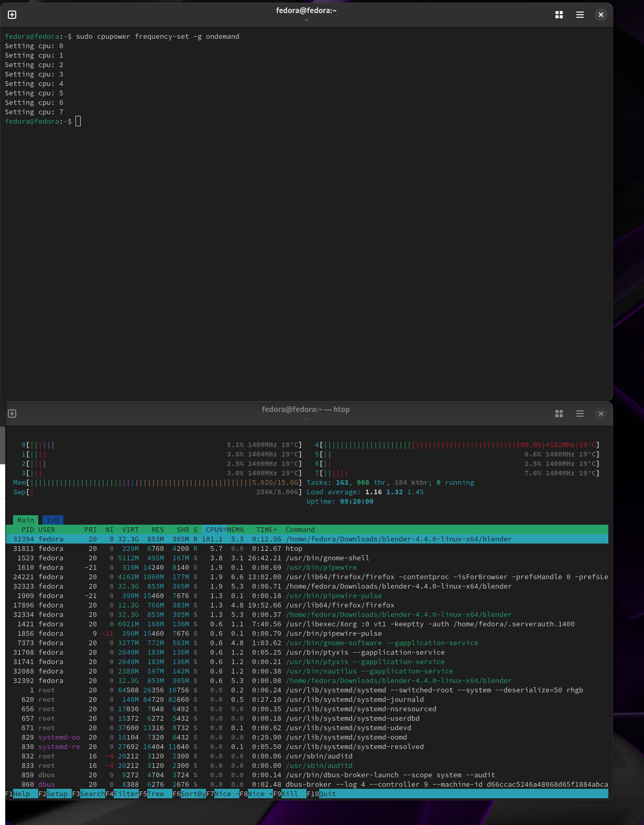
Task: Click the Kill button in htop footer
Action: click(290, 794)
